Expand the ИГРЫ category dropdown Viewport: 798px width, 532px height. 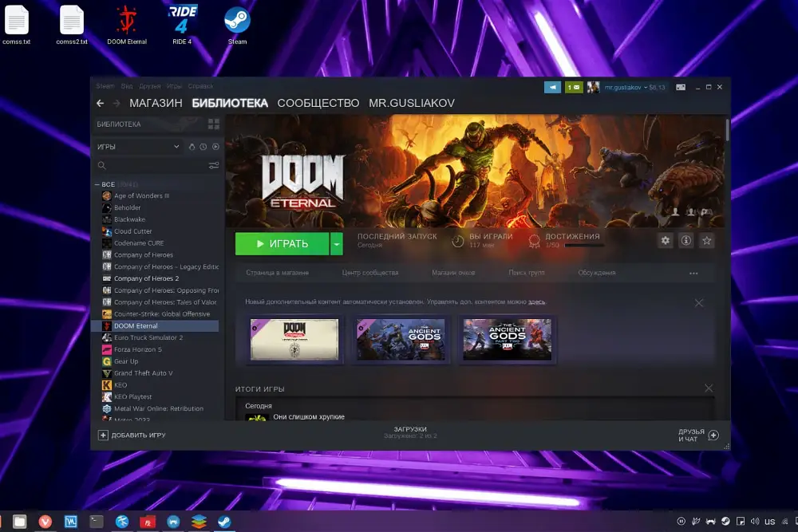(x=176, y=147)
